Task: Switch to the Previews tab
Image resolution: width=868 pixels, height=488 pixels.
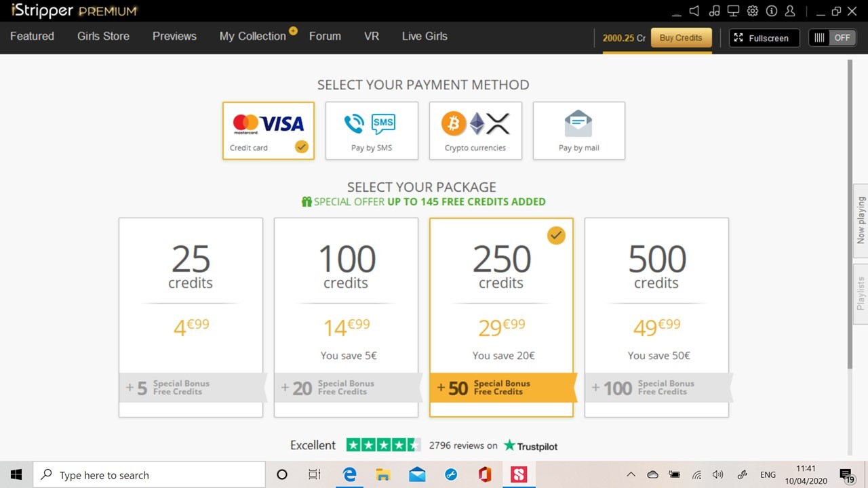Action: 174,36
